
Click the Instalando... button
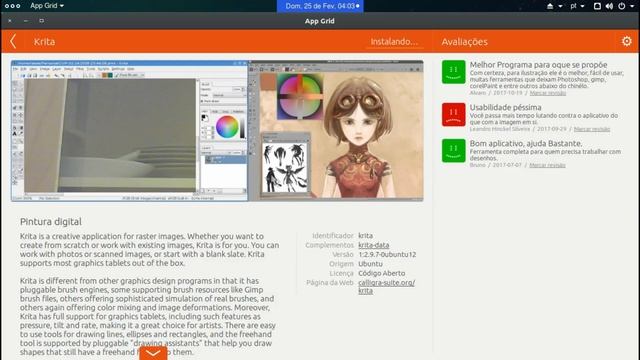click(x=394, y=42)
